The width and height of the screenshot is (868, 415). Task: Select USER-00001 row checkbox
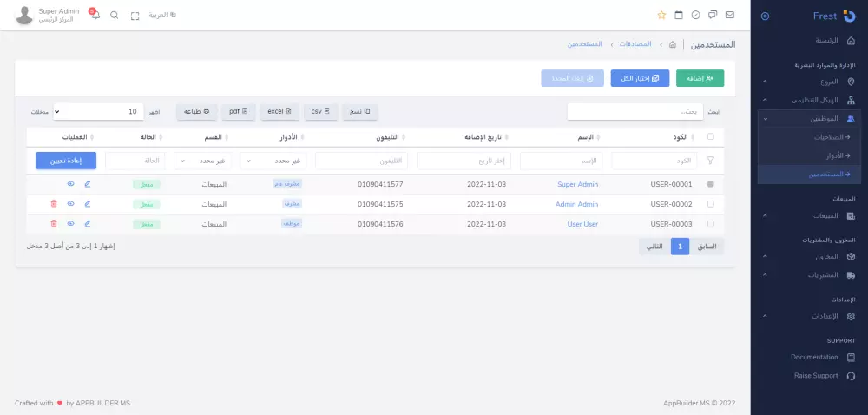pyautogui.click(x=711, y=184)
